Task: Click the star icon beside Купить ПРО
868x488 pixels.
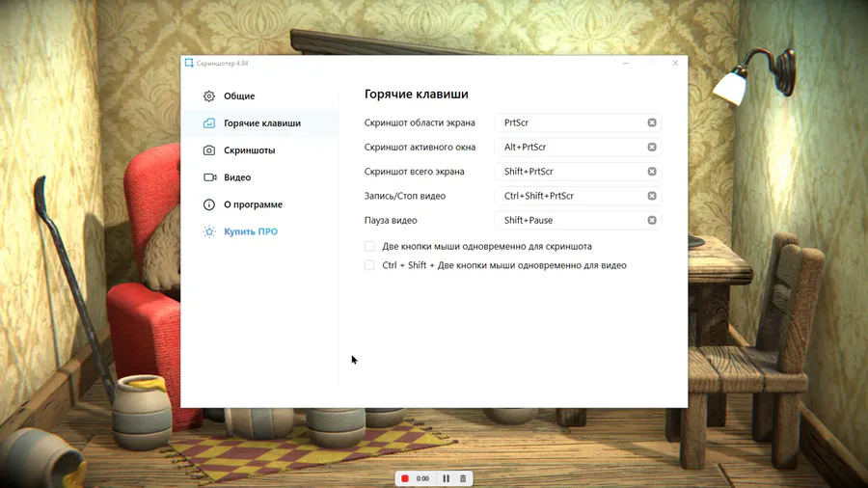Action: tap(208, 231)
